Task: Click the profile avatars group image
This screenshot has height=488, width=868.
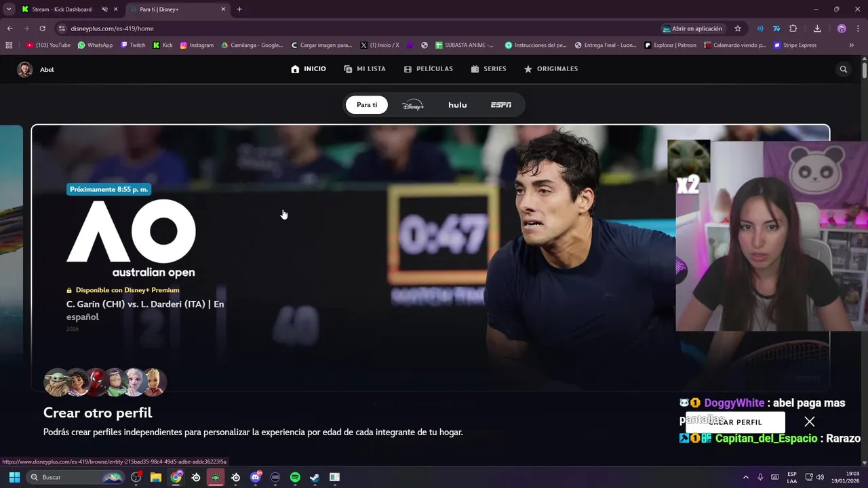Action: 105,382
